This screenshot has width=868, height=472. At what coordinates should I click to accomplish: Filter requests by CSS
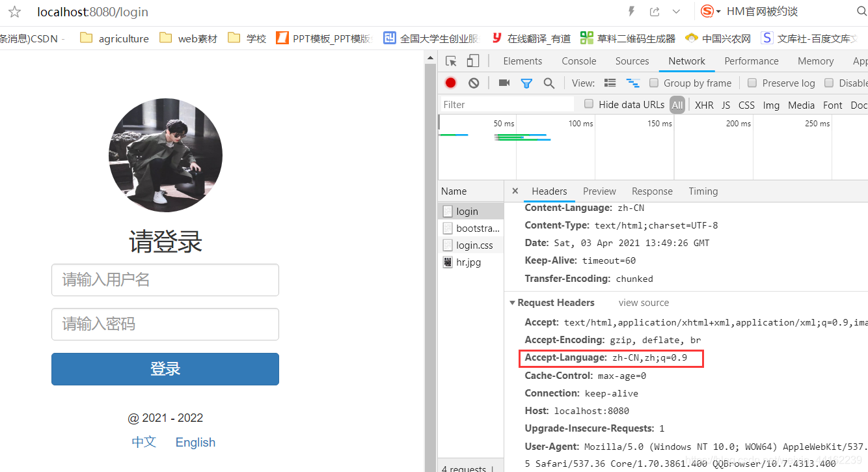point(747,105)
